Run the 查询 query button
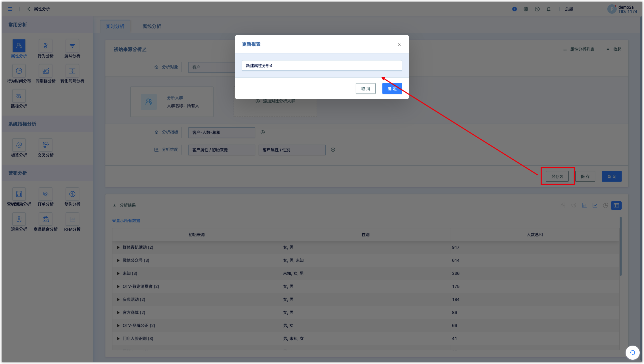Screen dimensions: 644x364 coord(611,176)
